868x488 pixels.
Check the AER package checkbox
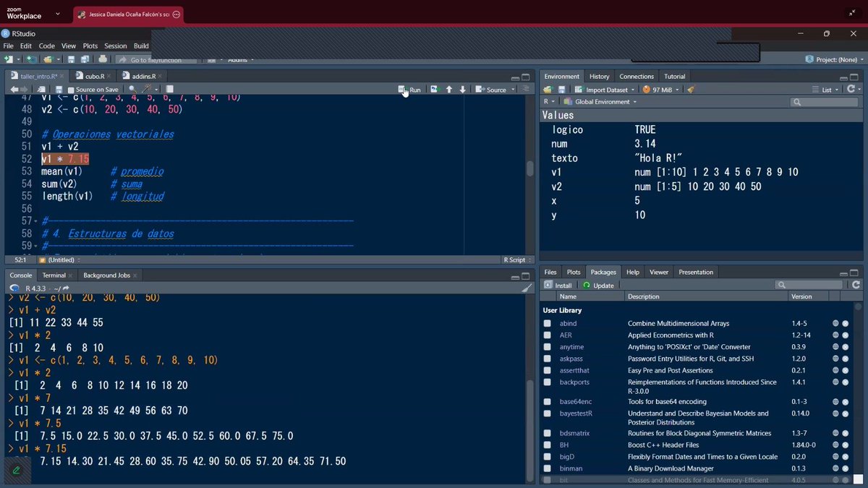coord(548,335)
